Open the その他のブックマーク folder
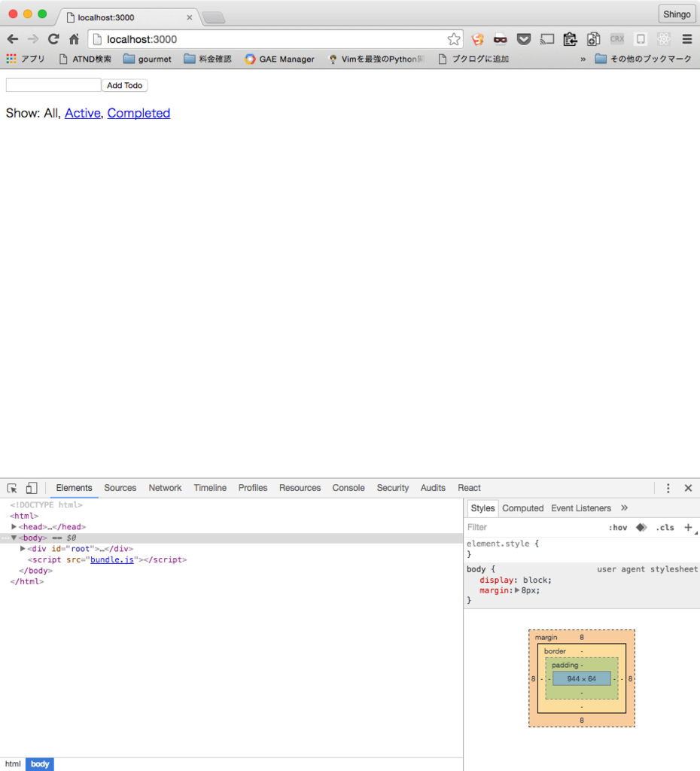700x771 pixels. click(643, 59)
